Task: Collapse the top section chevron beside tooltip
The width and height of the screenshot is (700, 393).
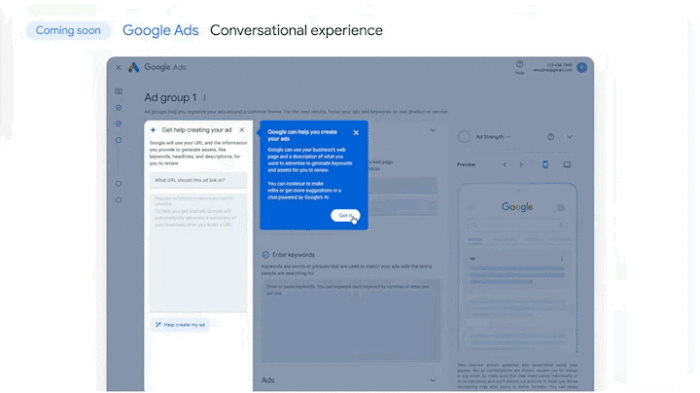Action: (433, 130)
